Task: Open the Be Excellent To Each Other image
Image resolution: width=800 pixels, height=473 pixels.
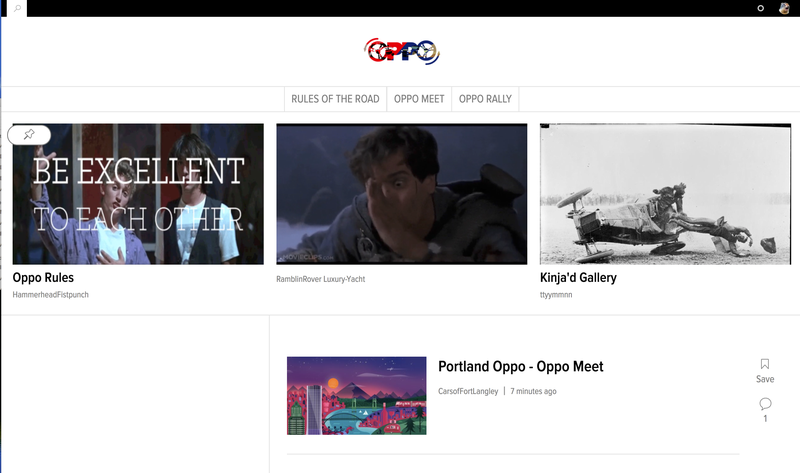Action: point(138,194)
